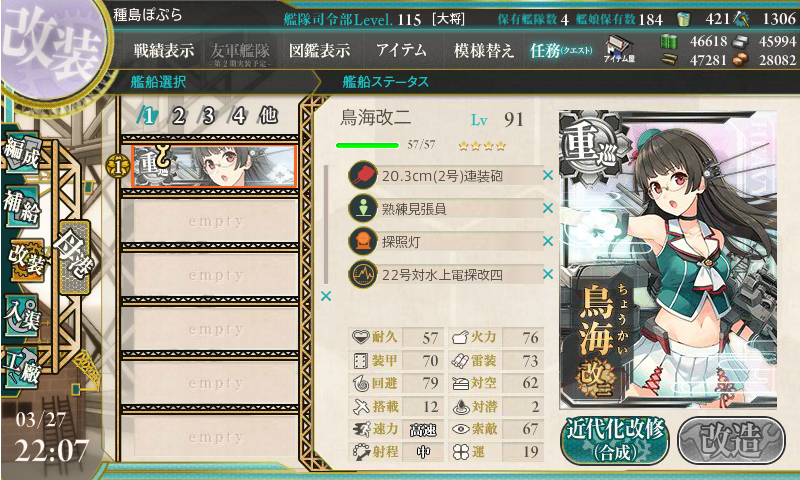This screenshot has width=800, height=480.
Task: Switch to fleet 4 tab
Action: [x=239, y=116]
